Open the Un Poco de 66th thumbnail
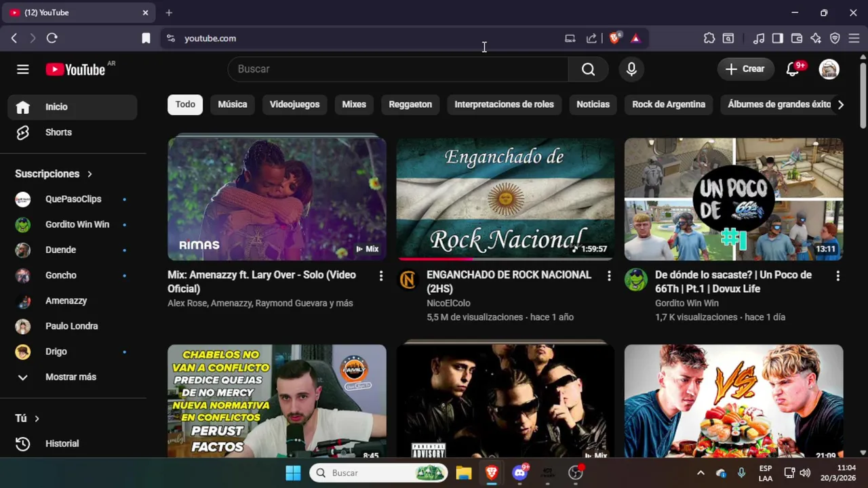The image size is (868, 488). tap(734, 199)
